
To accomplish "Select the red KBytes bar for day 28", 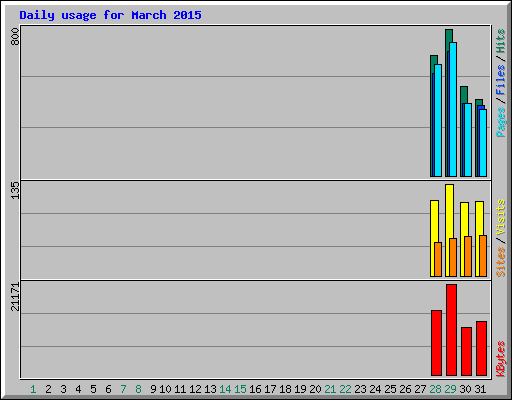I will 436,343.
